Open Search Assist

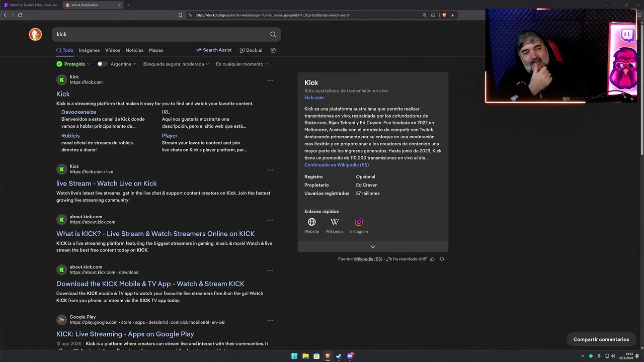[214, 50]
